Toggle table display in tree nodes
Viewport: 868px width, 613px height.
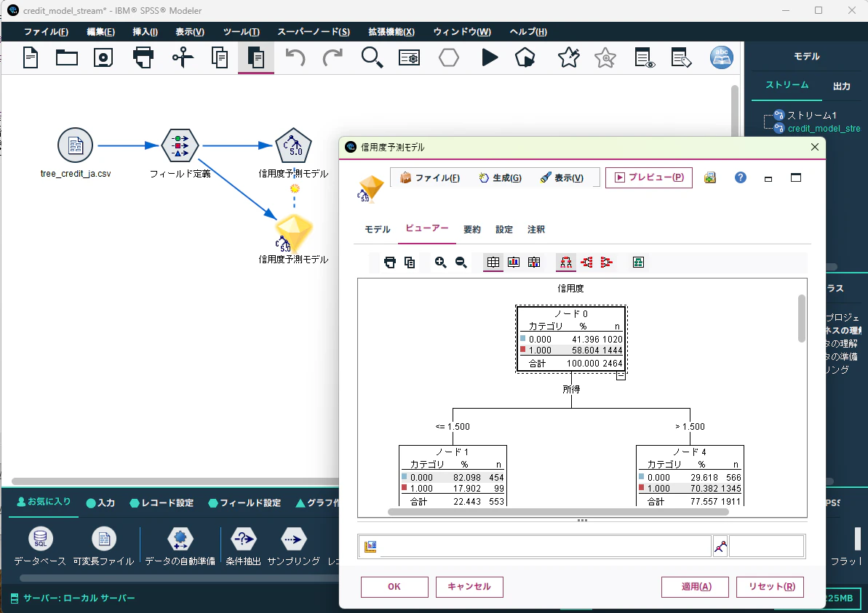pyautogui.click(x=493, y=263)
